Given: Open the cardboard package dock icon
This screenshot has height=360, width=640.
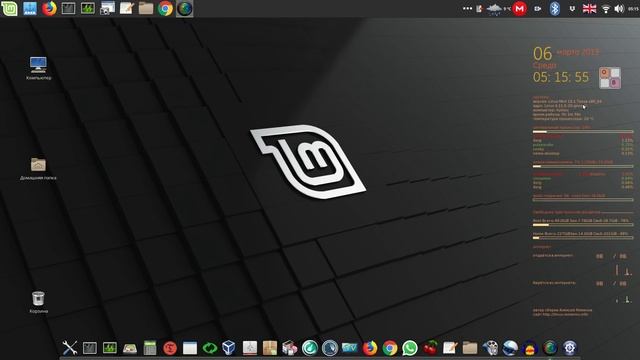Looking at the screenshot, I should (270, 348).
